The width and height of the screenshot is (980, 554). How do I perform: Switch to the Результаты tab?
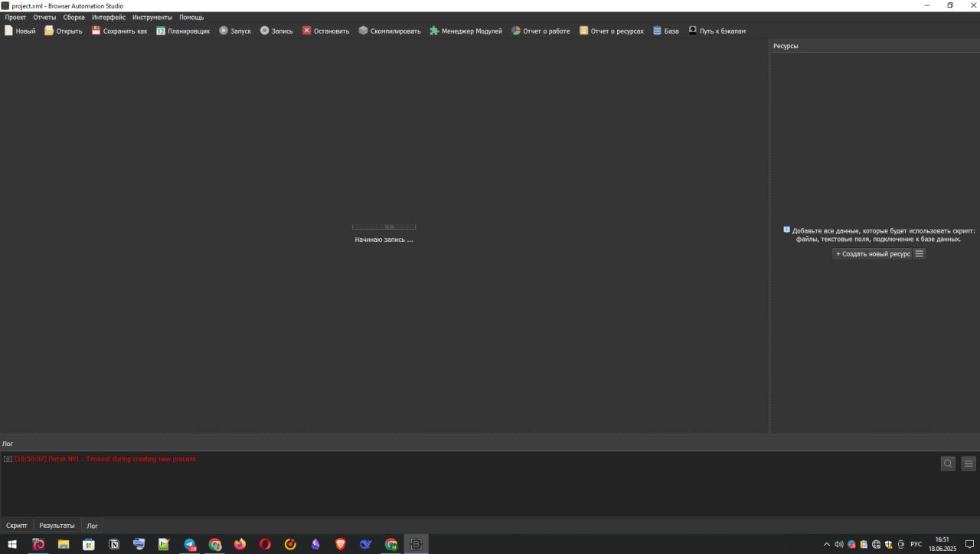tap(57, 526)
